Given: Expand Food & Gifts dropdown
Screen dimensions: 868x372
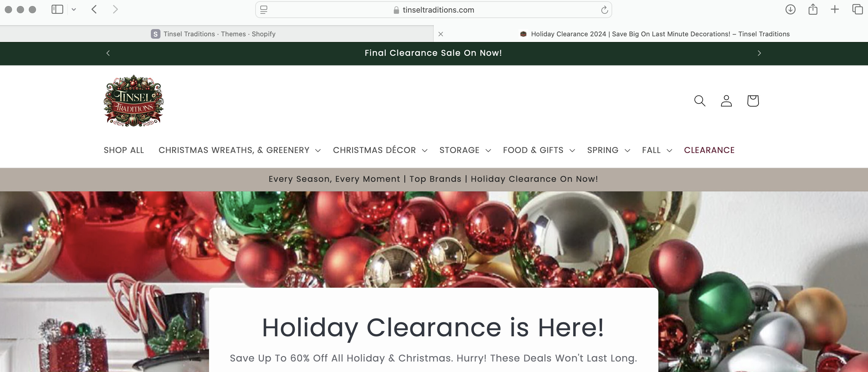Looking at the screenshot, I should (x=539, y=150).
